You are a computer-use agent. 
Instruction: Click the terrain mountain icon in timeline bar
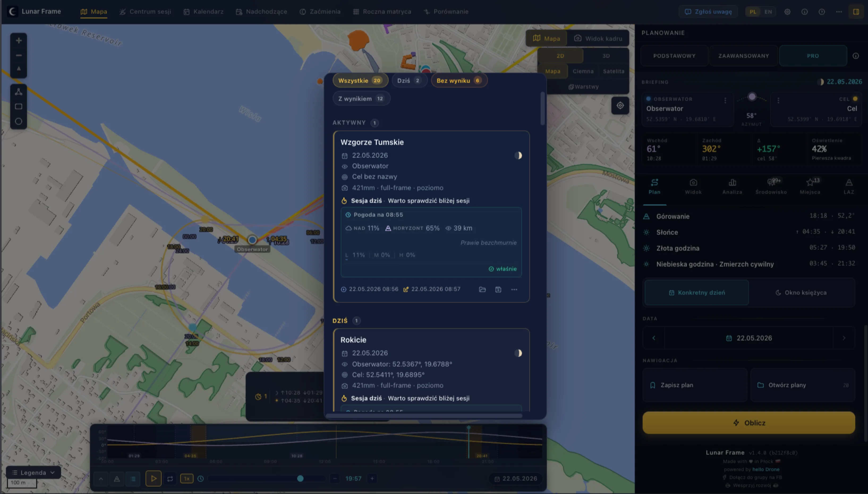(x=117, y=479)
